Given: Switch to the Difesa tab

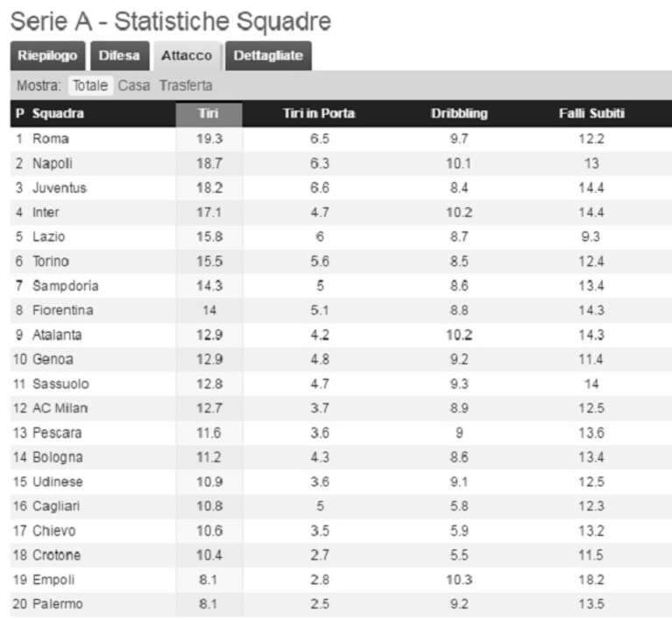Looking at the screenshot, I should pos(119,56).
